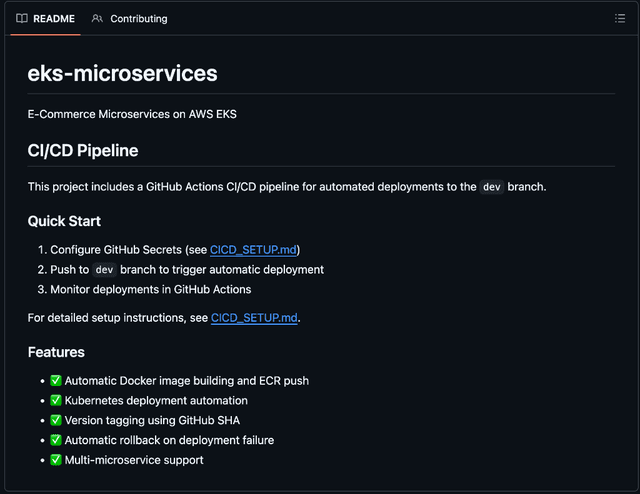Image resolution: width=640 pixels, height=494 pixels.
Task: Click the dev code tag in pipeline description
Action: 491,187
